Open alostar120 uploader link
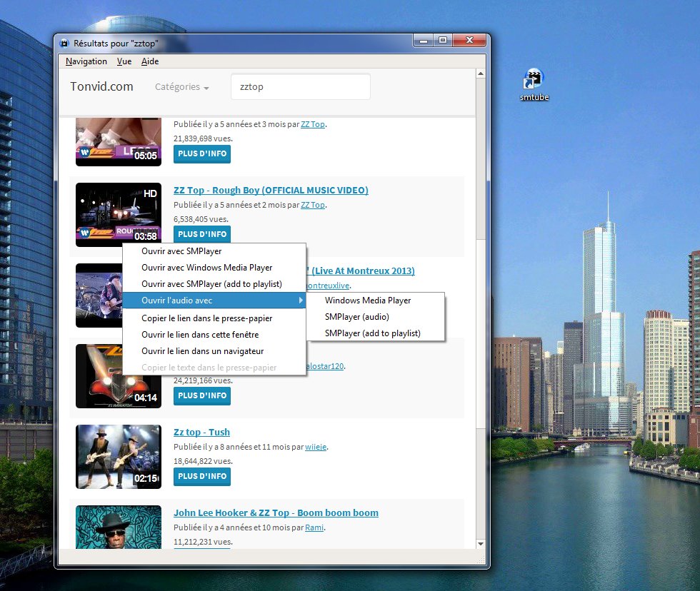This screenshot has height=591, width=700. tap(325, 366)
